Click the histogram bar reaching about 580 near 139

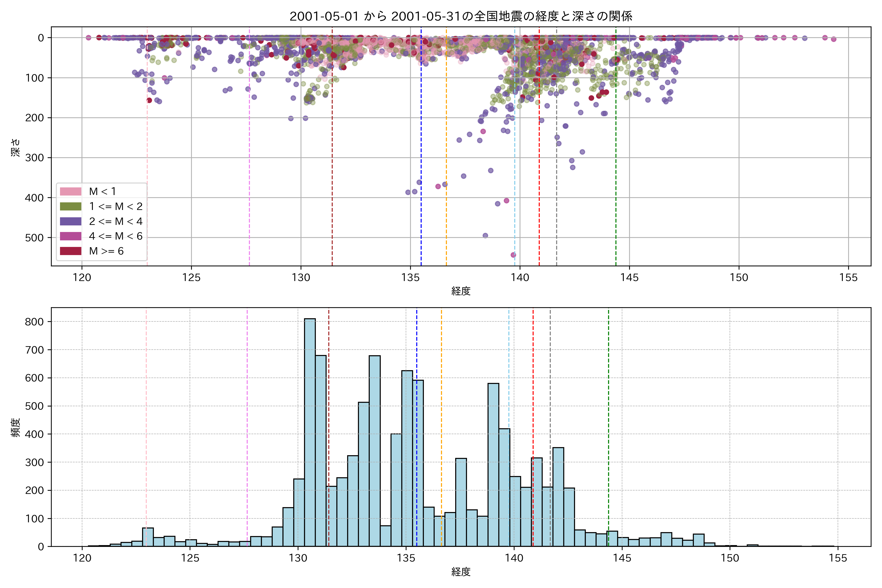coord(493,465)
